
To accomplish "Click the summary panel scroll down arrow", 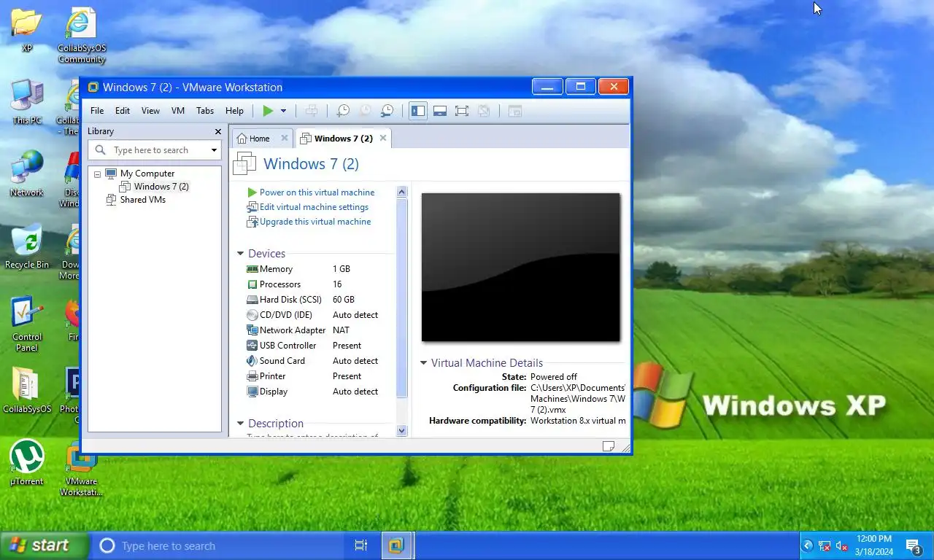I will (401, 431).
